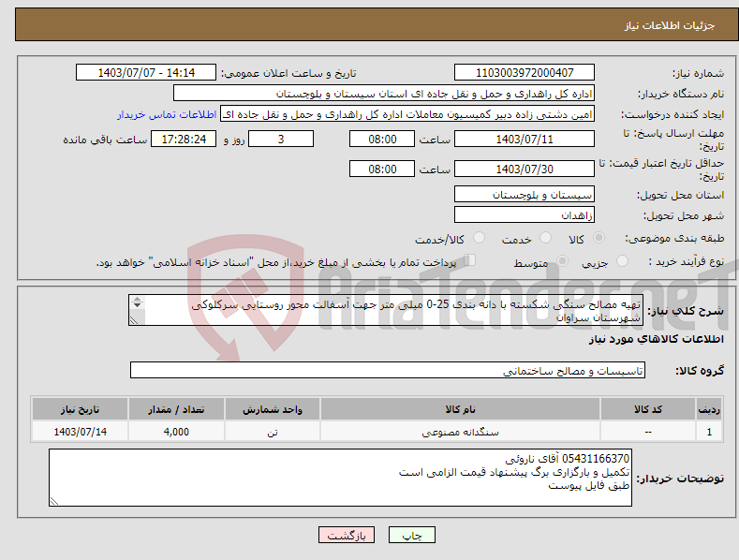
Task: Click the جزئیات اطلاعات نیاز header title
Action: click(670, 25)
